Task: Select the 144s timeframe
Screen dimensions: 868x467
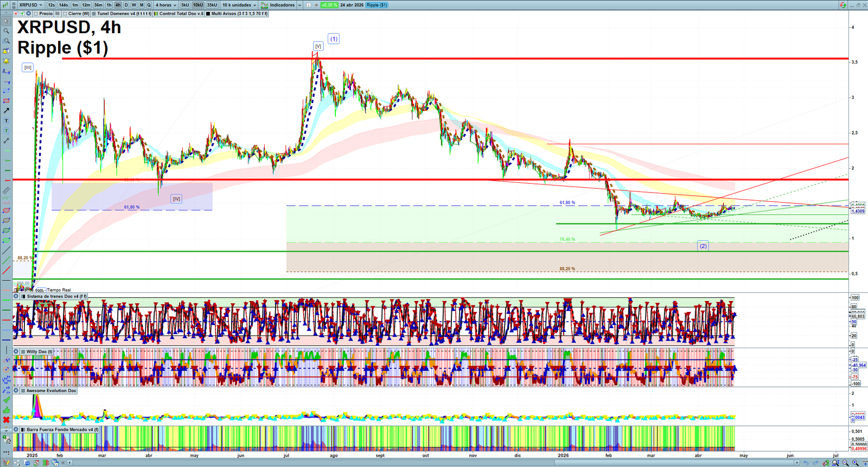Action: [x=63, y=5]
